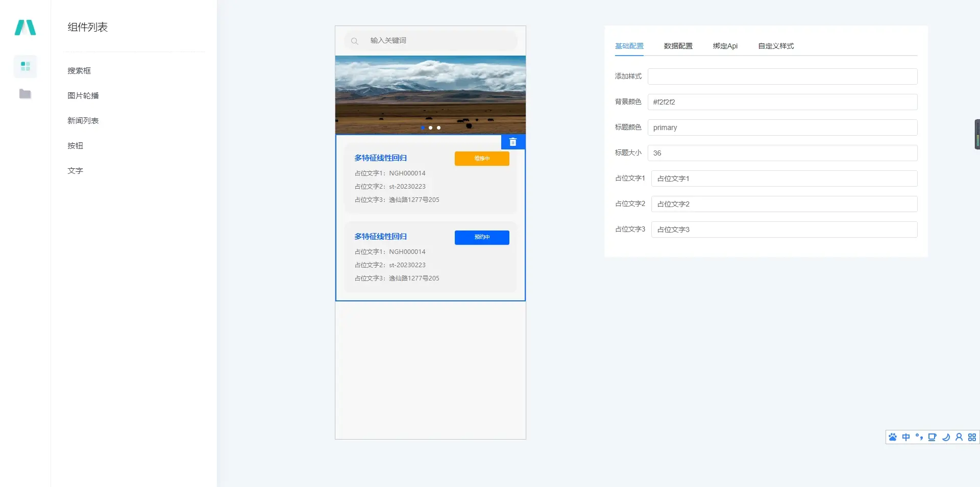The width and height of the screenshot is (980, 487).
Task: Delete selected component with the trash icon
Action: point(513,142)
